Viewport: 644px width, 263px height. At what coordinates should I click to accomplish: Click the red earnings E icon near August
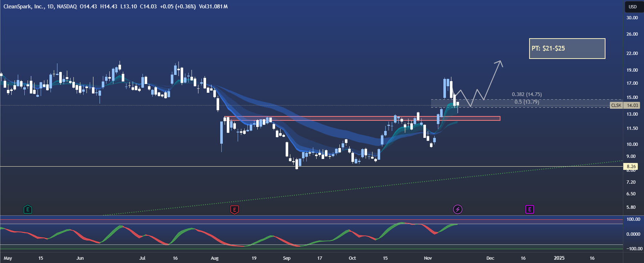tap(234, 210)
